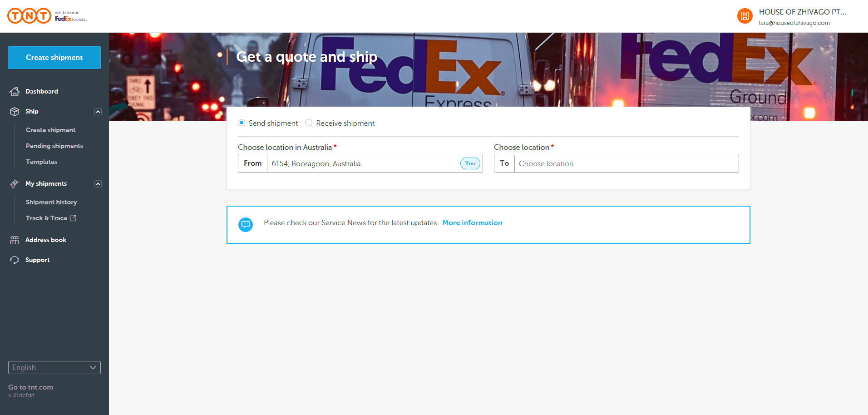
Task: Click the Service News notice text
Action: point(350,223)
